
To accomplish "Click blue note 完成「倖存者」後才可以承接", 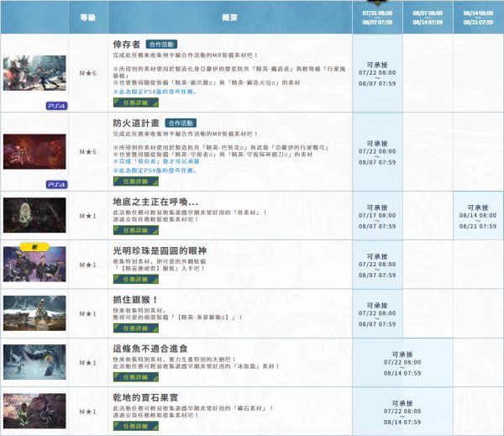I will pyautogui.click(x=156, y=161).
